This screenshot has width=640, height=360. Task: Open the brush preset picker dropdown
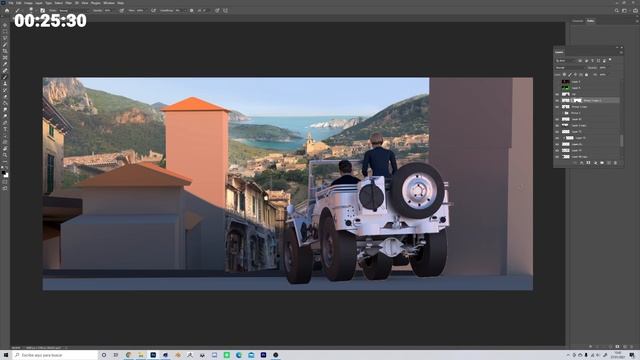pyautogui.click(x=31, y=11)
